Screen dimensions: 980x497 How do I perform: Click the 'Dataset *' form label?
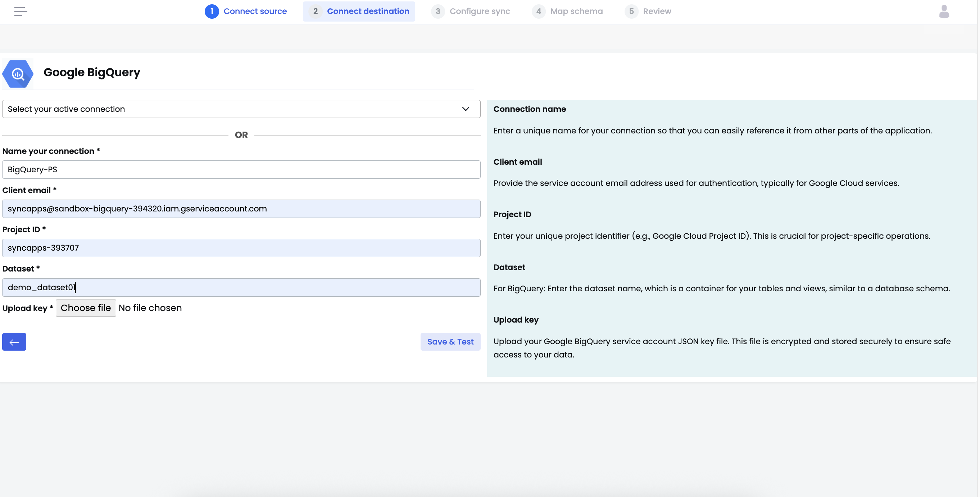click(x=21, y=269)
